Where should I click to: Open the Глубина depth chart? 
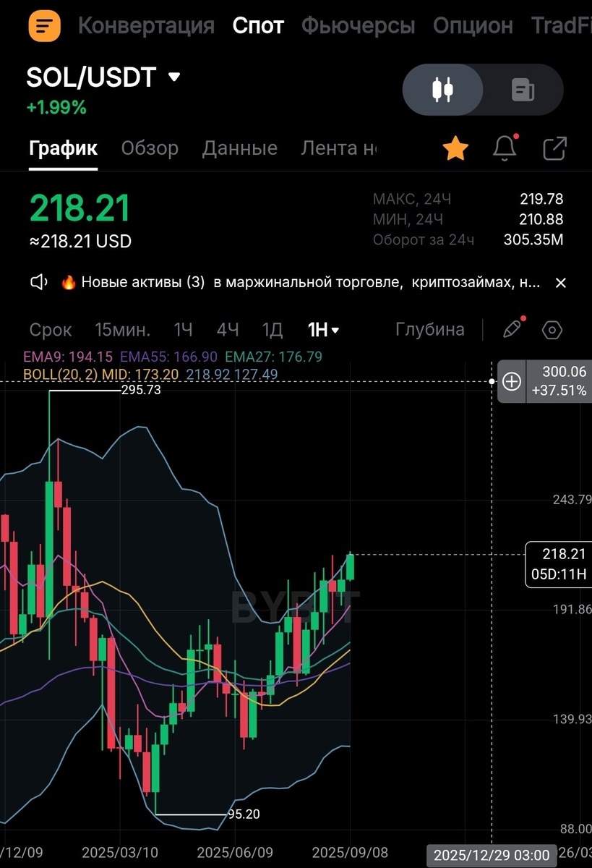point(430,330)
